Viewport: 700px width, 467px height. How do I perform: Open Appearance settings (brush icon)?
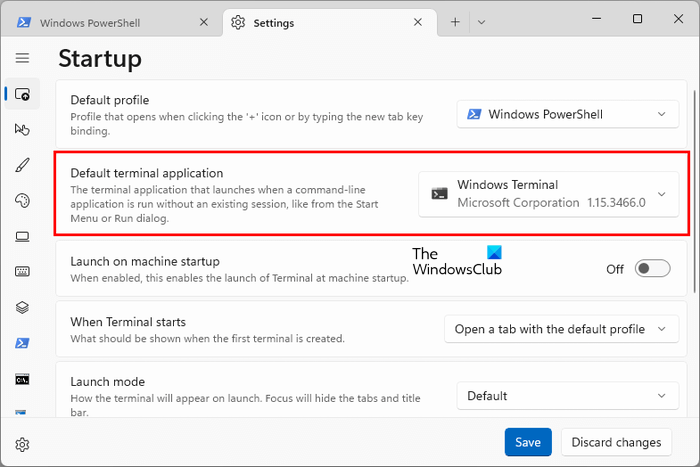click(22, 165)
